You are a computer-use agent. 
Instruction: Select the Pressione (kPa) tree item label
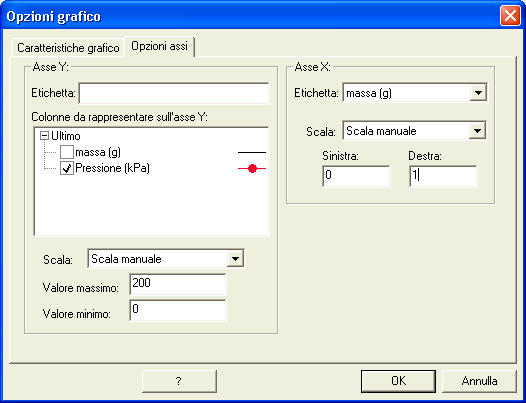pos(112,168)
